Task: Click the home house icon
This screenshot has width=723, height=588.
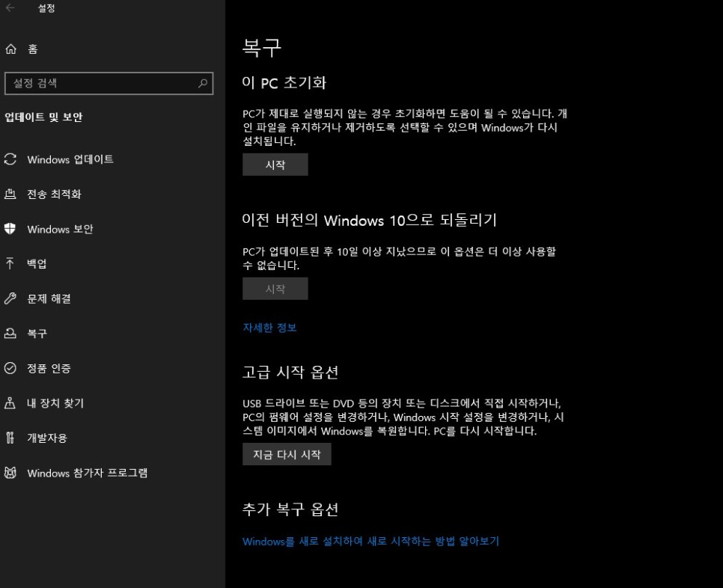Action: point(11,49)
